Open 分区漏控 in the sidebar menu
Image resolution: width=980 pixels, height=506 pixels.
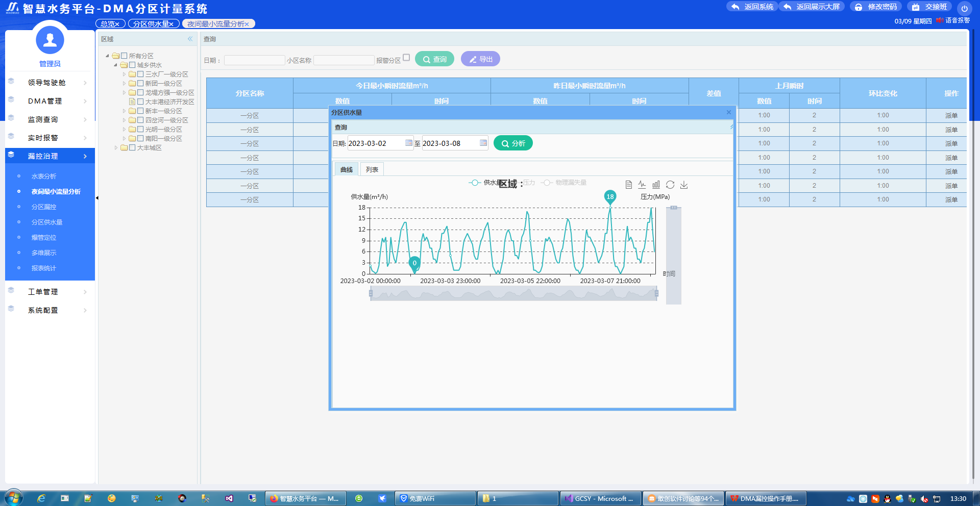coord(44,207)
